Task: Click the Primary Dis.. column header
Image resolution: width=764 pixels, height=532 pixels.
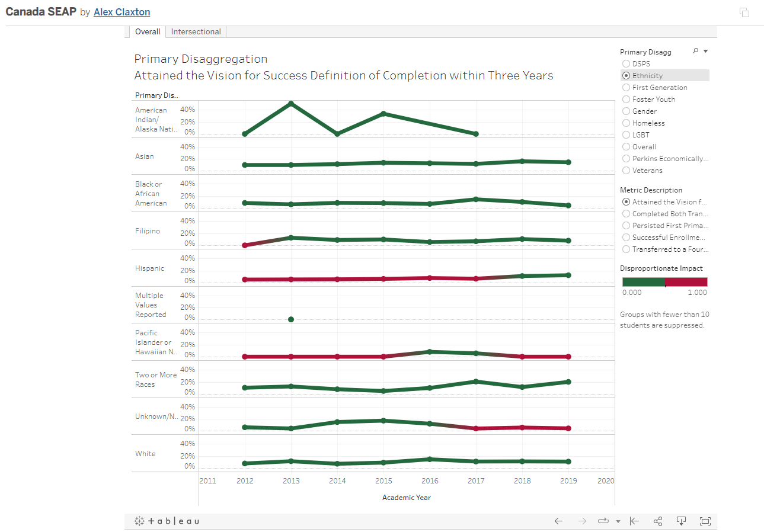Action: point(156,95)
